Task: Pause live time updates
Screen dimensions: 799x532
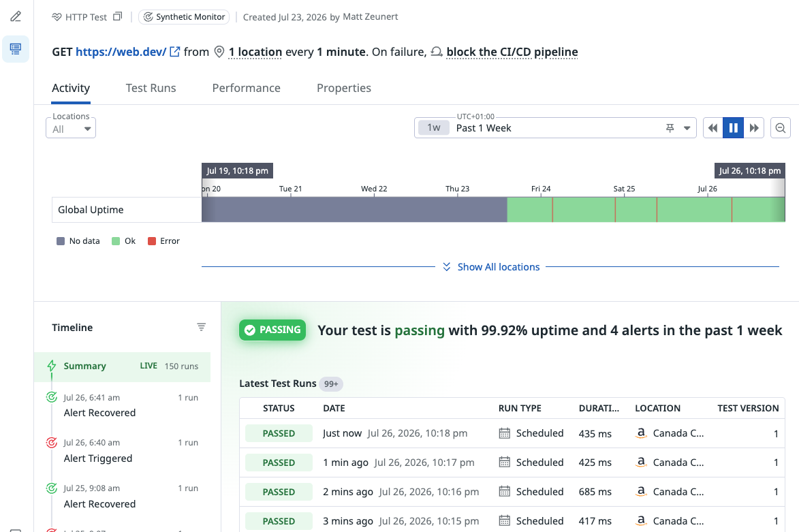Action: [x=733, y=128]
